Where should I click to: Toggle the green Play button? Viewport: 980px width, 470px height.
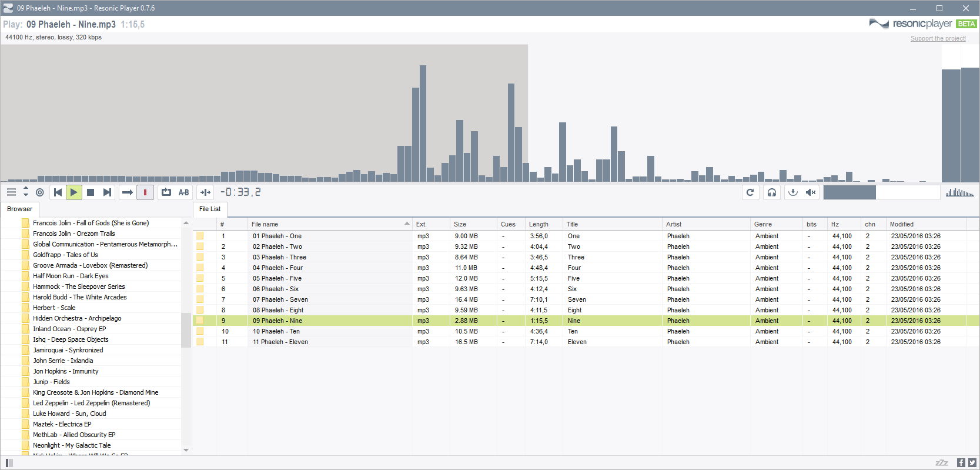point(74,192)
